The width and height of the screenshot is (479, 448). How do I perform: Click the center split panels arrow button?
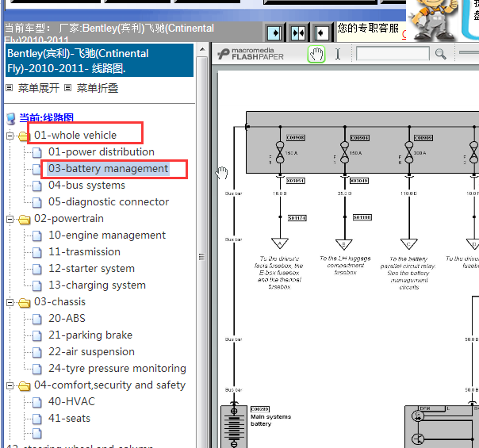(x=298, y=33)
